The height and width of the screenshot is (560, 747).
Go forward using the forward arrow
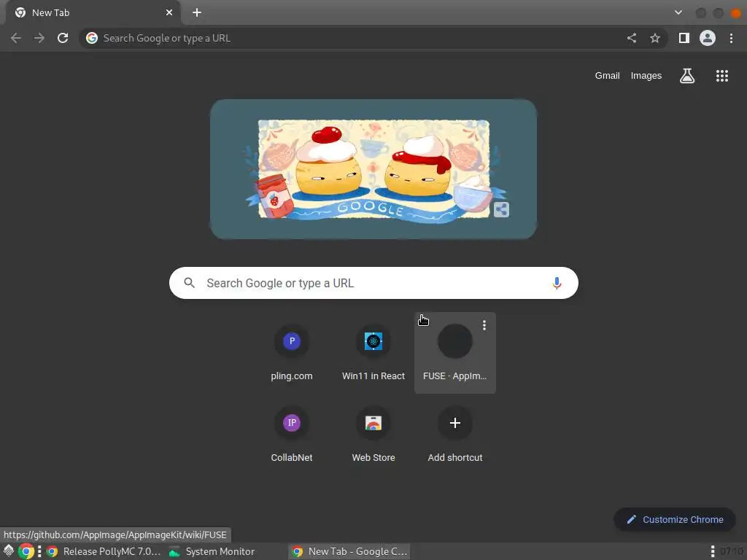[x=39, y=38]
